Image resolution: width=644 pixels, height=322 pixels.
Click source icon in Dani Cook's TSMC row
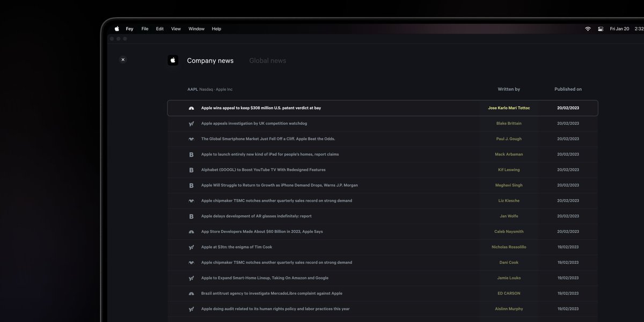pyautogui.click(x=191, y=263)
